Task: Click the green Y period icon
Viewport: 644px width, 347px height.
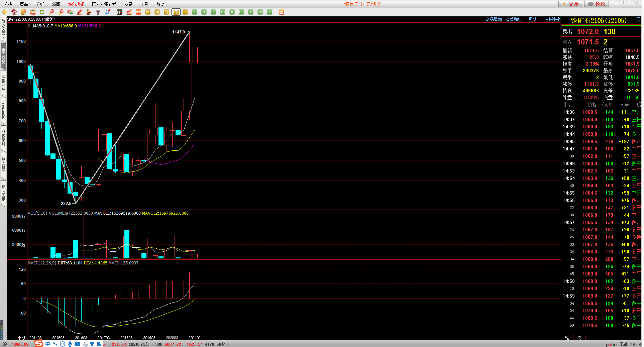Action: (270, 12)
